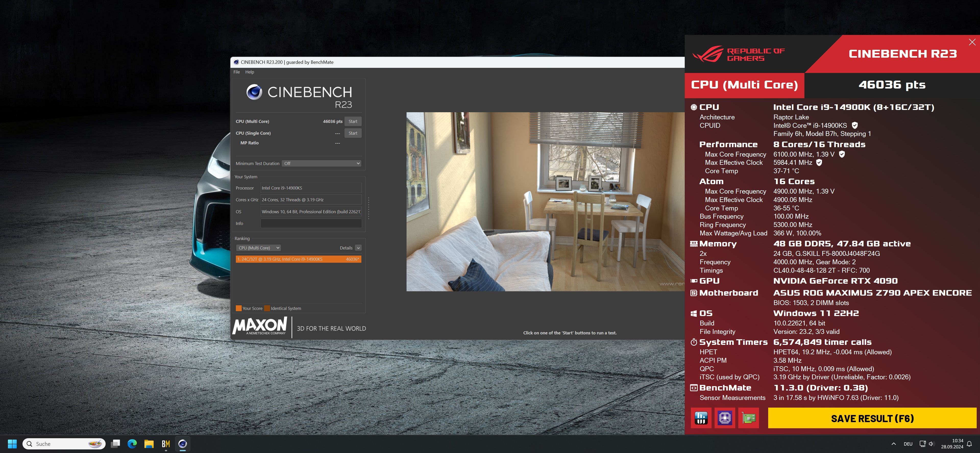Click the Max Wattage 366 W, 100.00% value

[x=797, y=233]
